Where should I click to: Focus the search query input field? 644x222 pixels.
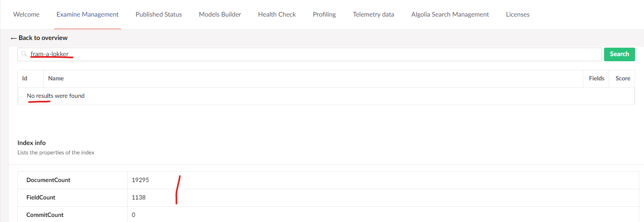click(x=309, y=54)
